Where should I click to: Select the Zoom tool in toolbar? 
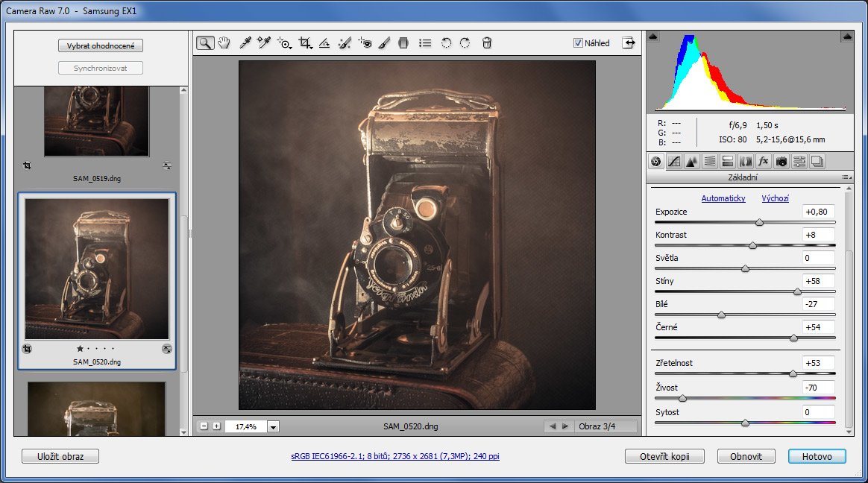click(x=205, y=43)
